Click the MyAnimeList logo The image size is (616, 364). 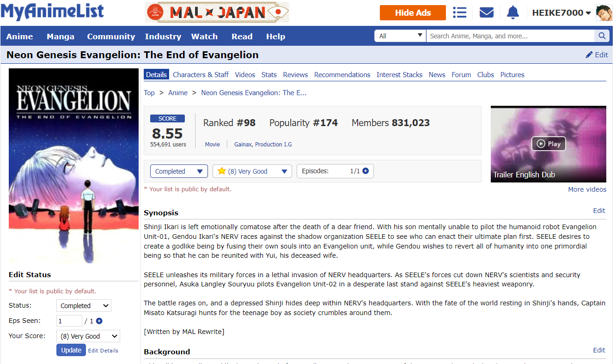tap(52, 12)
